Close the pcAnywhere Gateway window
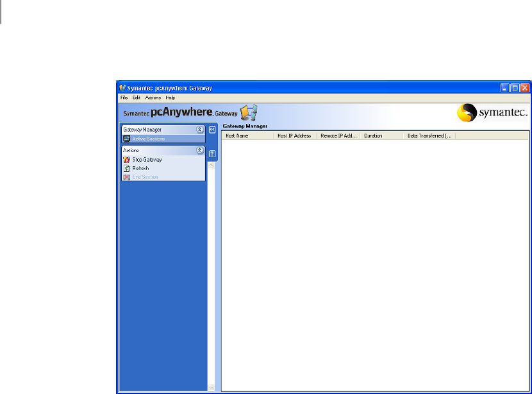 coord(525,88)
